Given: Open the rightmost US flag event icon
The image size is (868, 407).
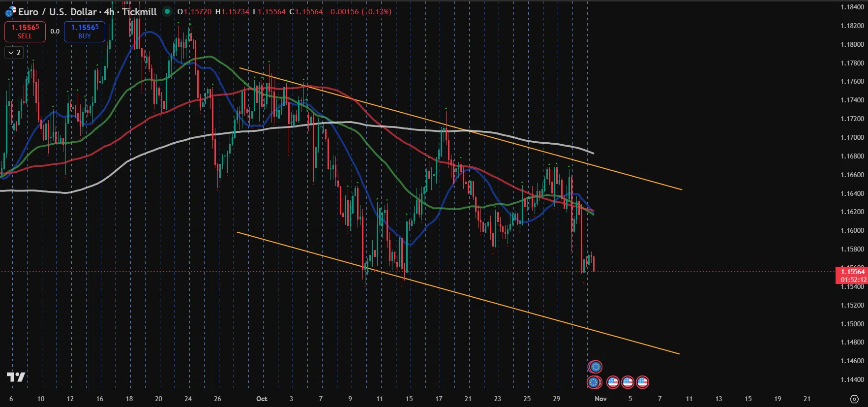Looking at the screenshot, I should [x=642, y=382].
